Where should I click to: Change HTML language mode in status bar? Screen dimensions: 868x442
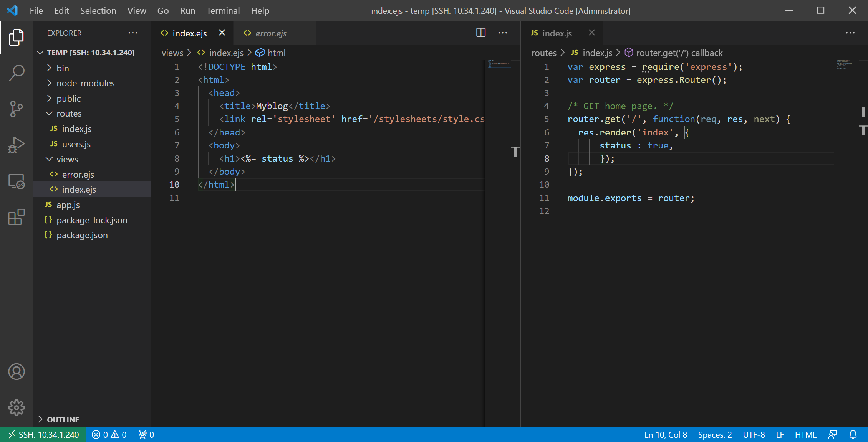805,435
